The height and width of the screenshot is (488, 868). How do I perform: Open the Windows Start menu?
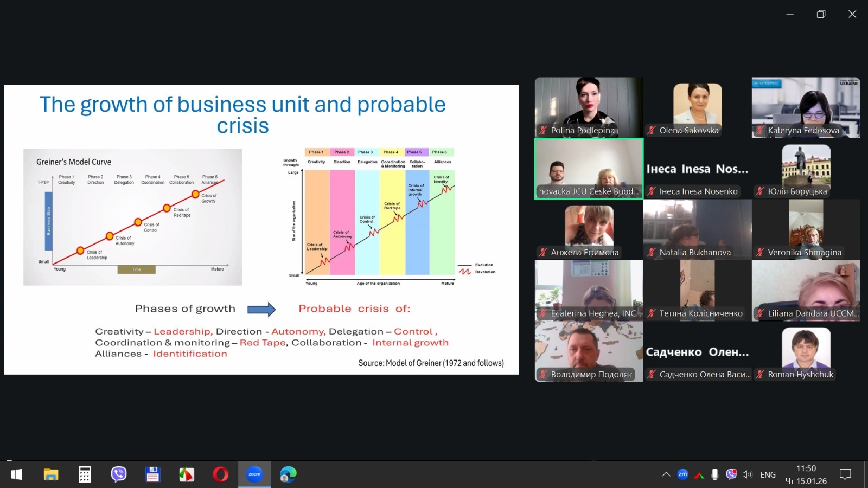click(x=16, y=474)
